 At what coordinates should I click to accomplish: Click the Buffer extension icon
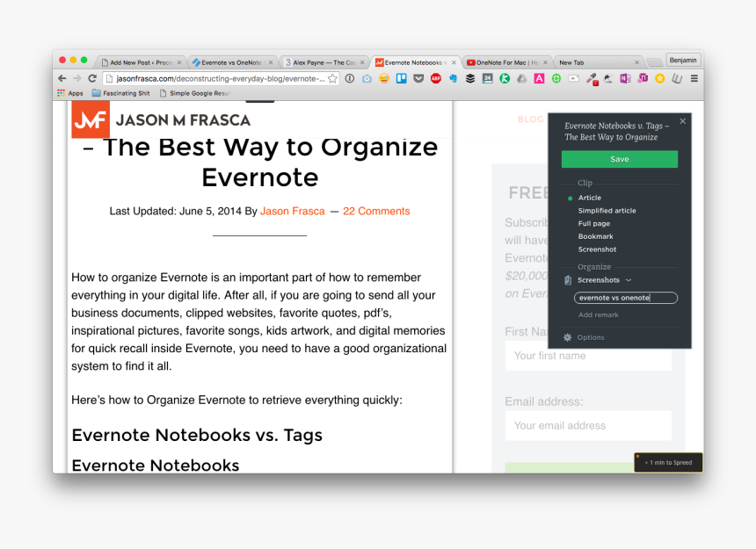[x=469, y=78]
